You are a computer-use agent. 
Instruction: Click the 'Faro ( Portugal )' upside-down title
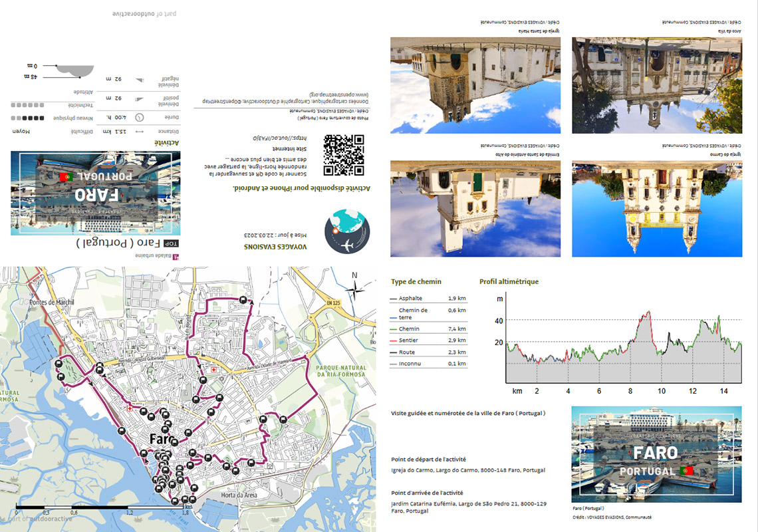(118, 242)
